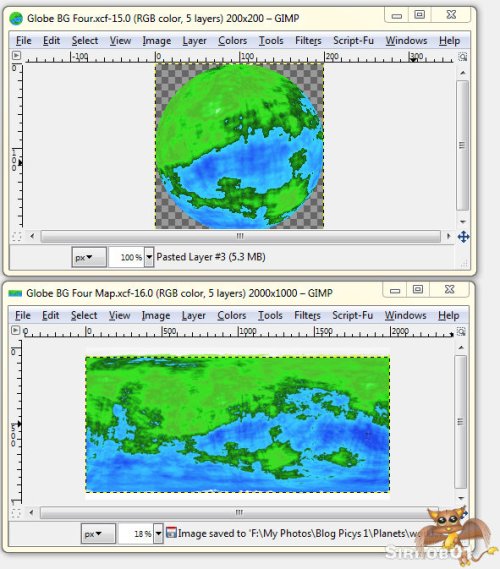Minimize the Globe BG Four window
The image size is (500, 569).
(397, 15)
